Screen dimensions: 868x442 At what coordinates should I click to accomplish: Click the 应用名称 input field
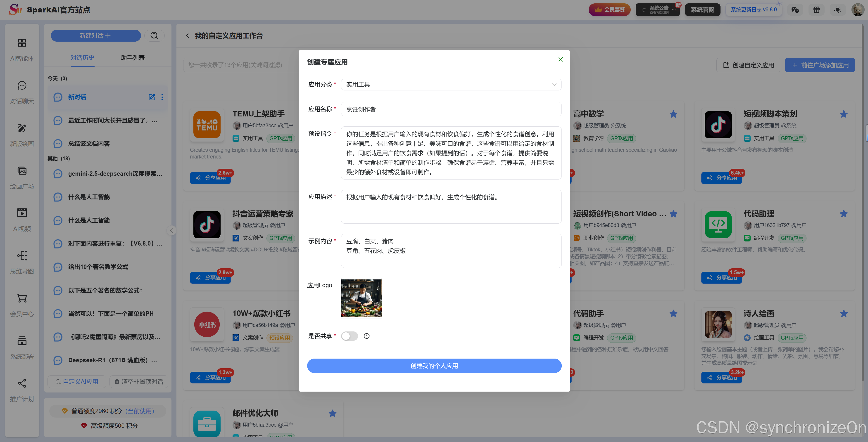click(x=451, y=109)
